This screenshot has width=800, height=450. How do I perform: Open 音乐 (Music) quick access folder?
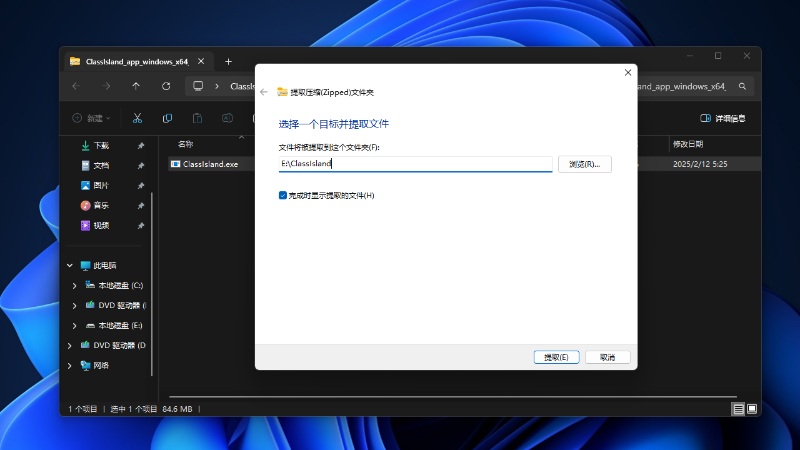click(x=102, y=205)
